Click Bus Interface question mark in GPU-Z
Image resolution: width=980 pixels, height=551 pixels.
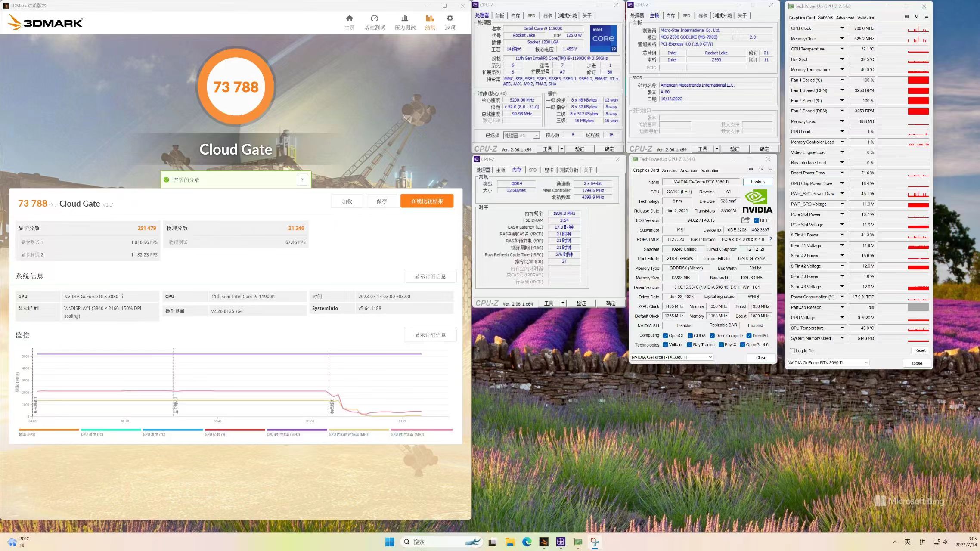coord(771,239)
